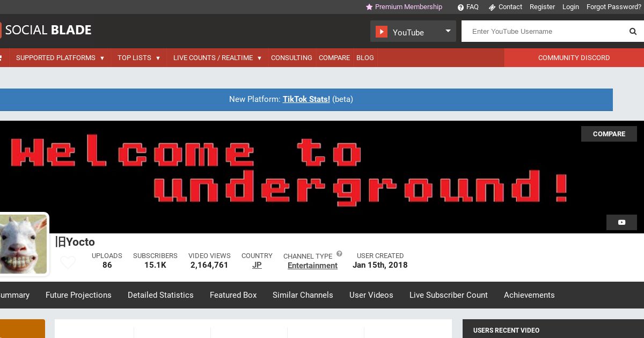Click the red YouTube play logo icon
Viewport: 644px width, 338px height.
click(382, 32)
